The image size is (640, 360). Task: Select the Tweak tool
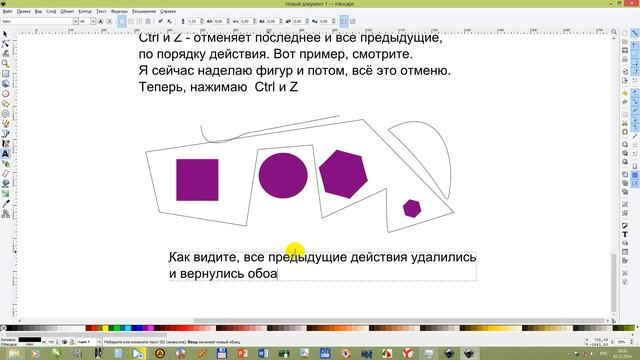click(x=5, y=54)
